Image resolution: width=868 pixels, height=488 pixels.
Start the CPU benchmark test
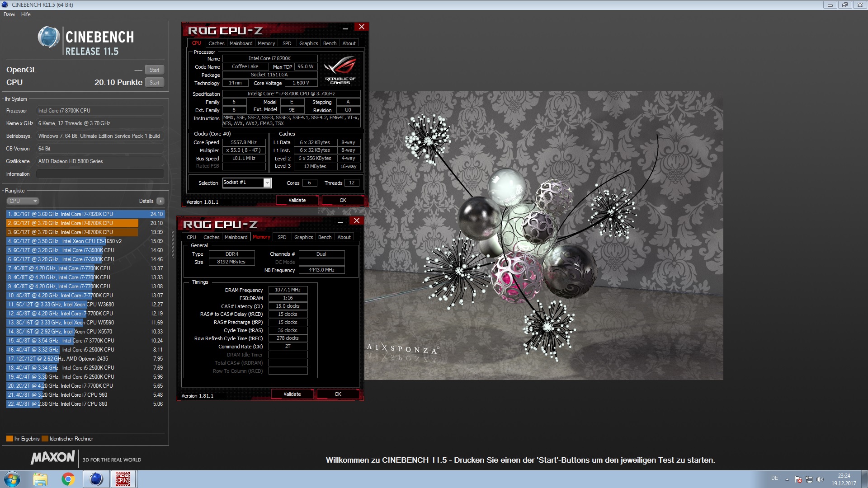pyautogui.click(x=154, y=82)
